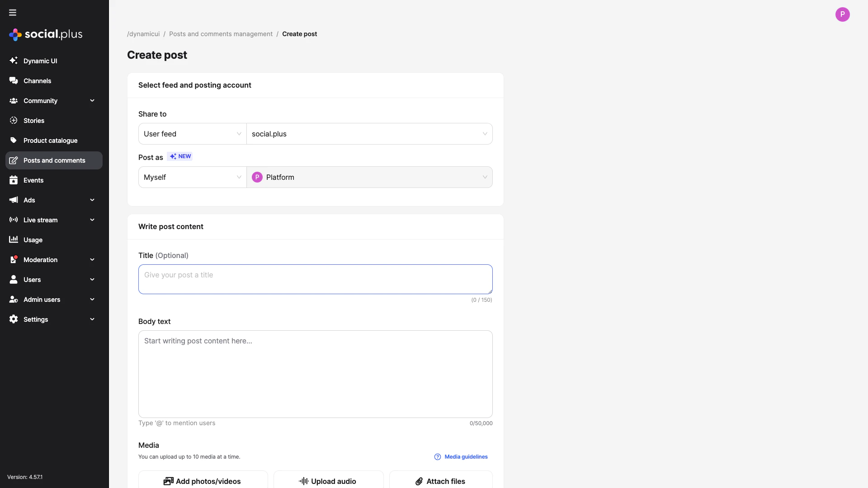Select the Channels icon in sidebar
The height and width of the screenshot is (488, 868).
(14, 80)
